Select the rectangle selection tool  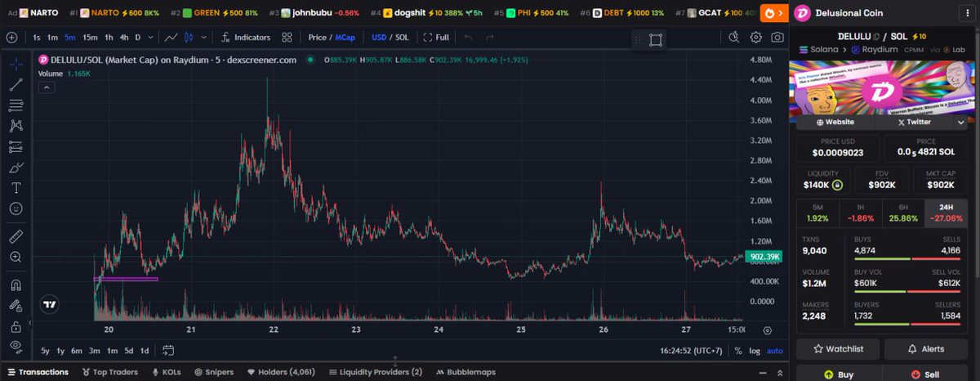[x=657, y=39]
